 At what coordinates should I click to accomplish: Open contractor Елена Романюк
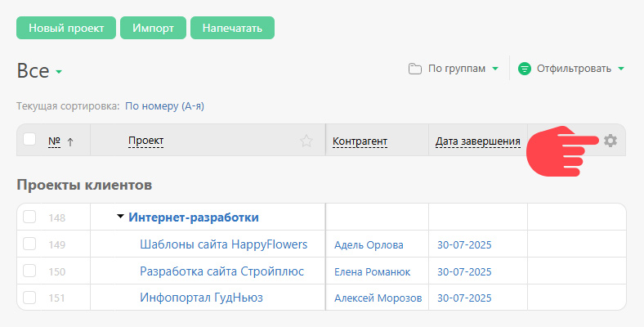[x=372, y=272]
